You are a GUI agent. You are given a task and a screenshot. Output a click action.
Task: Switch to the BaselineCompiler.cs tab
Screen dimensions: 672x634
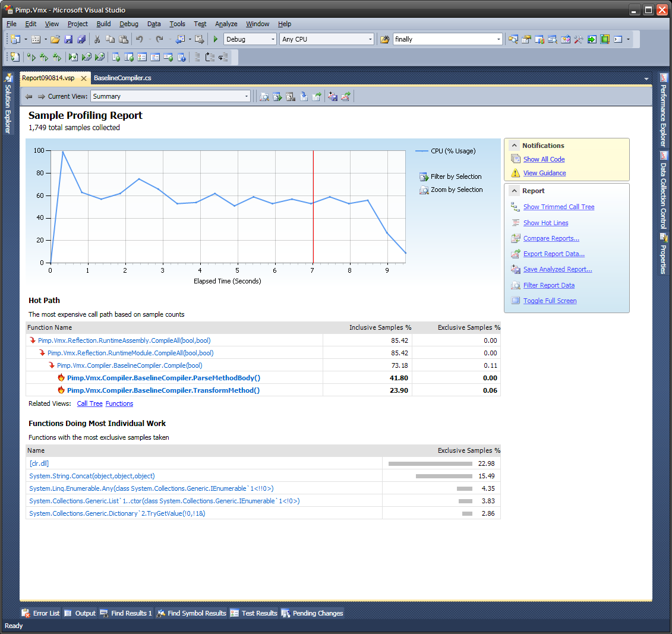122,78
